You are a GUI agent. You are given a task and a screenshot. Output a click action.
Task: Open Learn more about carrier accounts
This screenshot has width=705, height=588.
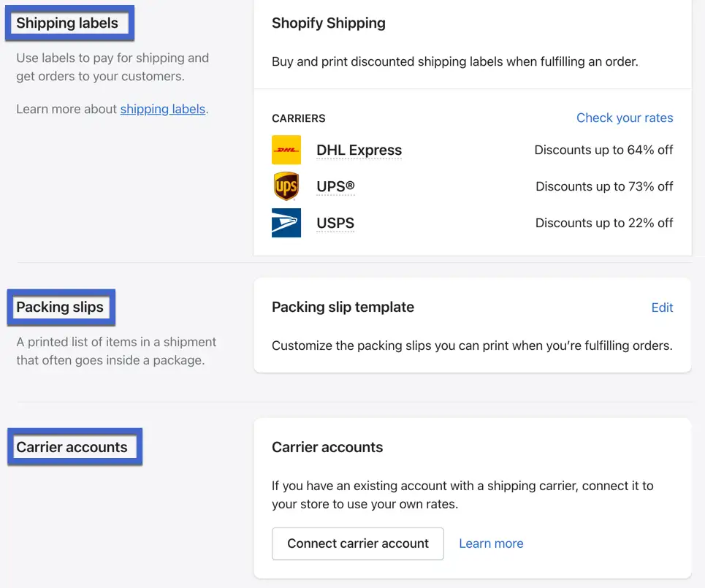[491, 543]
